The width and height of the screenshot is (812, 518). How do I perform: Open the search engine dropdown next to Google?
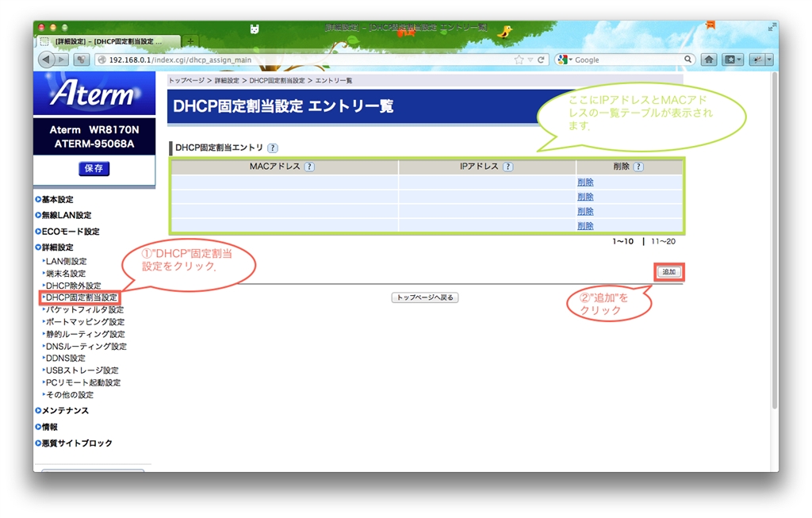click(565, 59)
